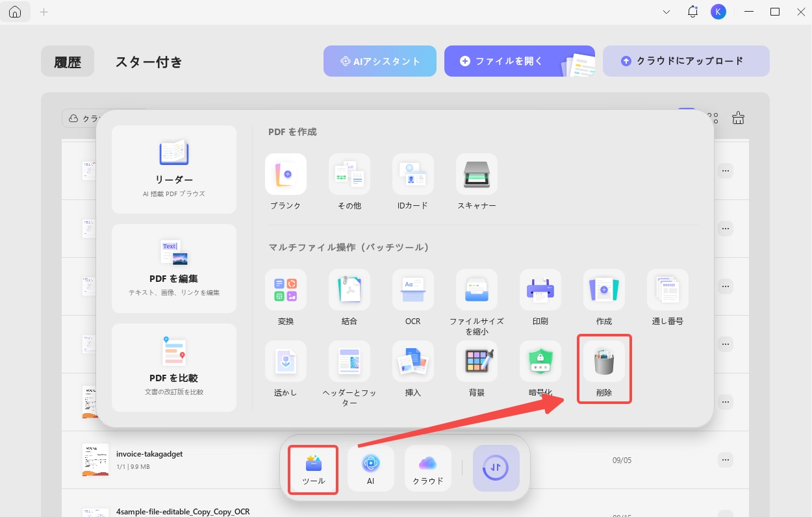Viewport: 812px width, 517px height.
Task: Click the 09/05 date of invoice-takagadget
Action: [622, 460]
